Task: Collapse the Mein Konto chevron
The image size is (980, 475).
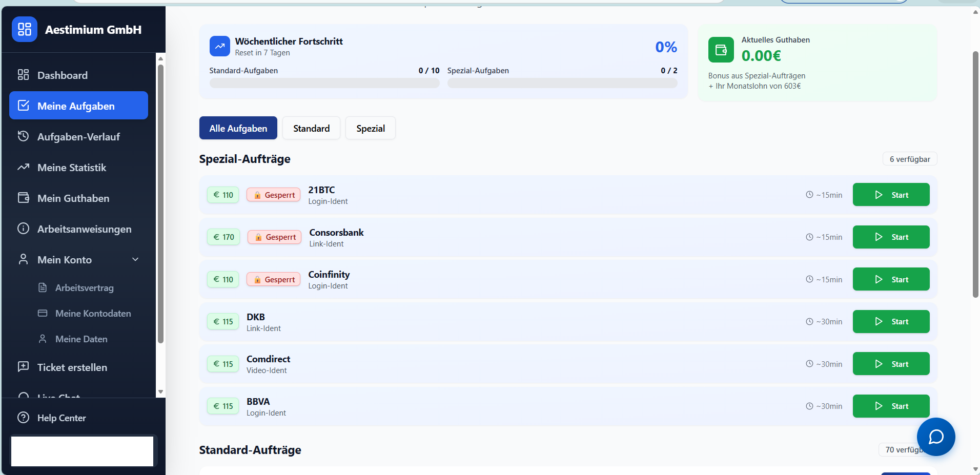Action: pyautogui.click(x=135, y=259)
